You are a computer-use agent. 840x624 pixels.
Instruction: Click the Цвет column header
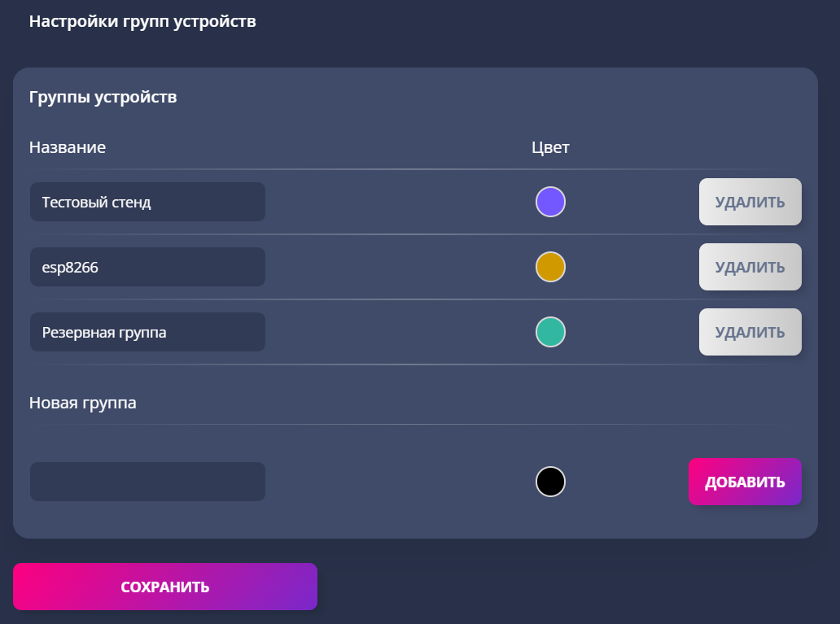[x=550, y=147]
